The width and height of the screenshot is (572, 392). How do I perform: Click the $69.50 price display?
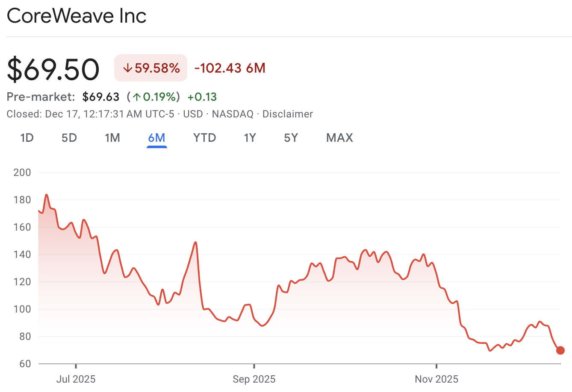pos(52,68)
